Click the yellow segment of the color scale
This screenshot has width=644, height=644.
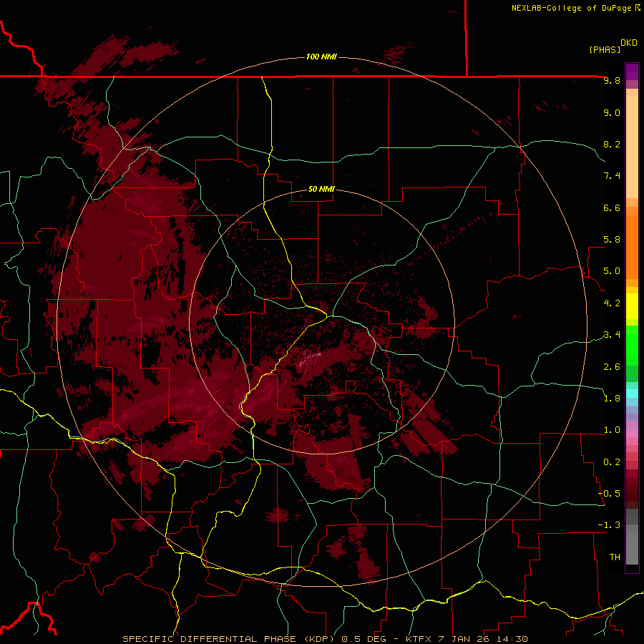pyautogui.click(x=632, y=306)
